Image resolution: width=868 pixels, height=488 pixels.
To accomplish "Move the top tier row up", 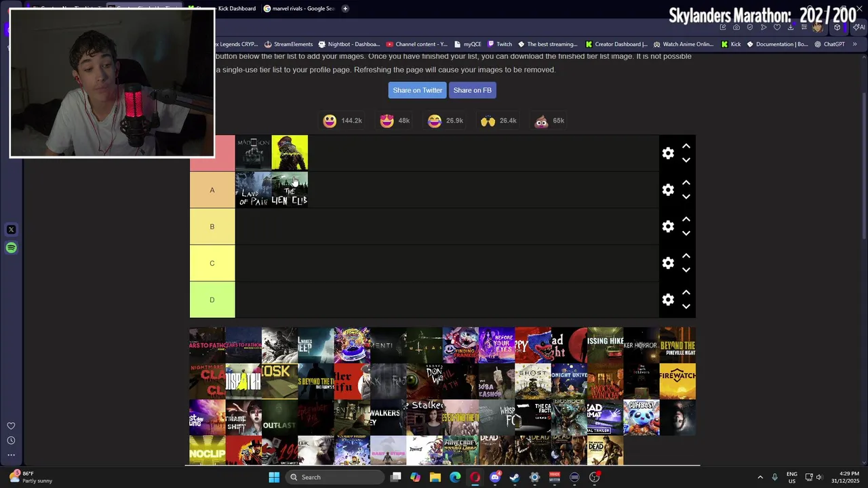I will 686,146.
